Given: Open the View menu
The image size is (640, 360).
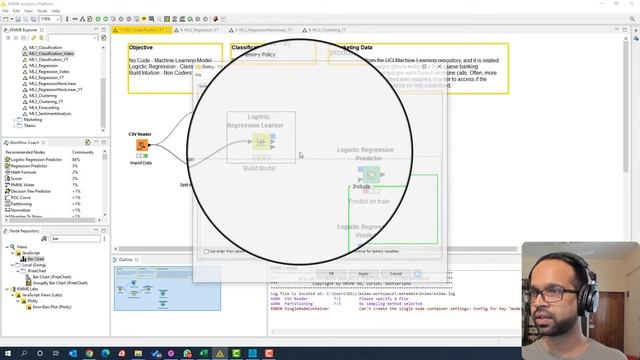Looking at the screenshot, I should pos(29,11).
